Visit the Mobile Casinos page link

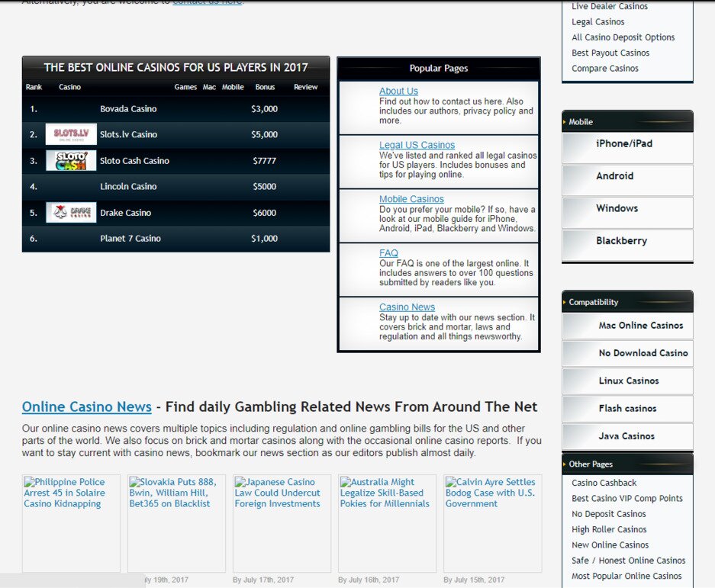(411, 199)
